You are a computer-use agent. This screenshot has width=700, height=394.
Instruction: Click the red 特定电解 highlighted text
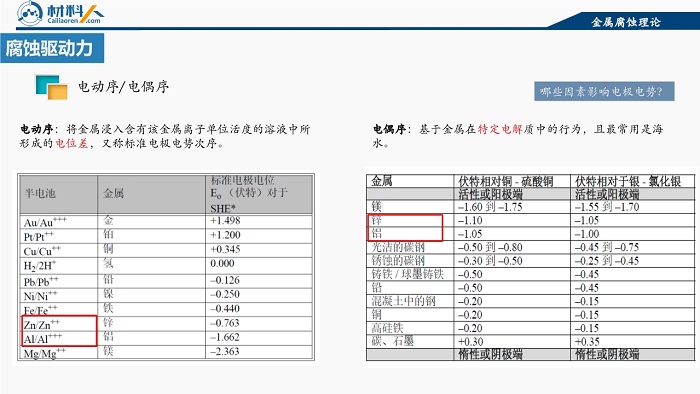click(x=500, y=129)
